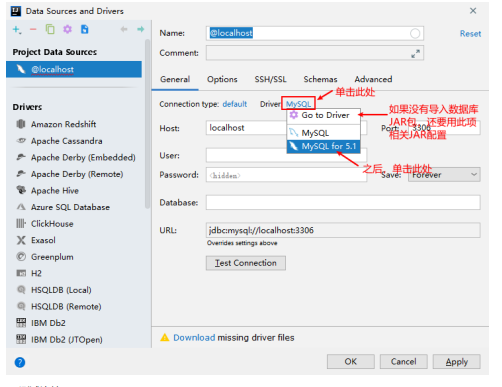Click Make Global file icon in toolbar
This screenshot has height=387, width=502.
(x=85, y=29)
